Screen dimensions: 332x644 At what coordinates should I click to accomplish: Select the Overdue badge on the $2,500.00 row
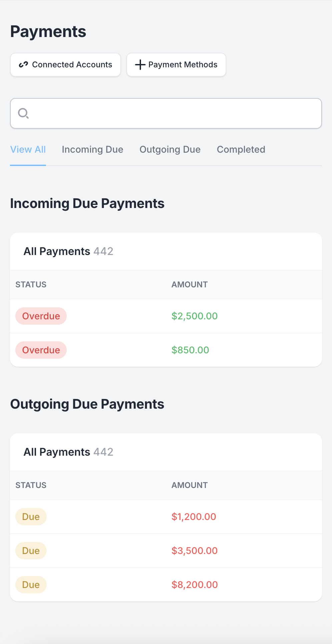coord(41,316)
